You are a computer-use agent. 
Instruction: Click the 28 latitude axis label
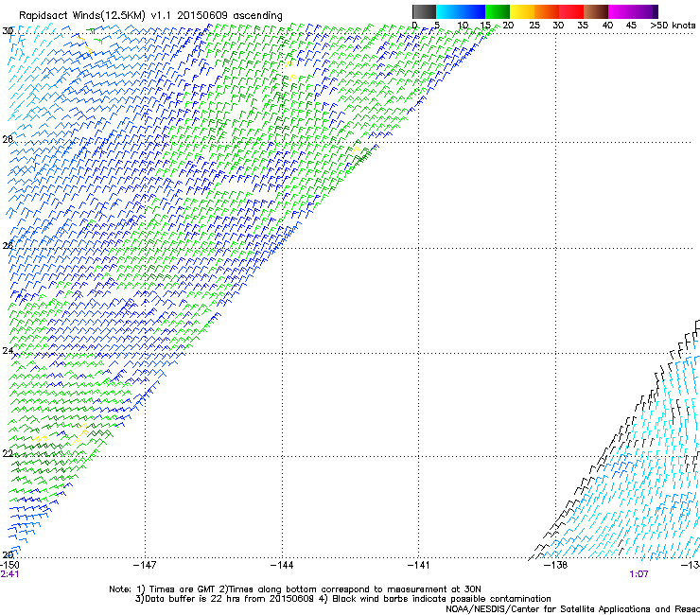pyautogui.click(x=8, y=139)
